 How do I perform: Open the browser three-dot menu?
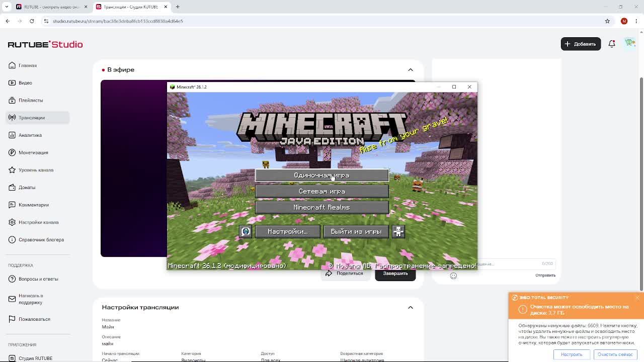(x=636, y=21)
